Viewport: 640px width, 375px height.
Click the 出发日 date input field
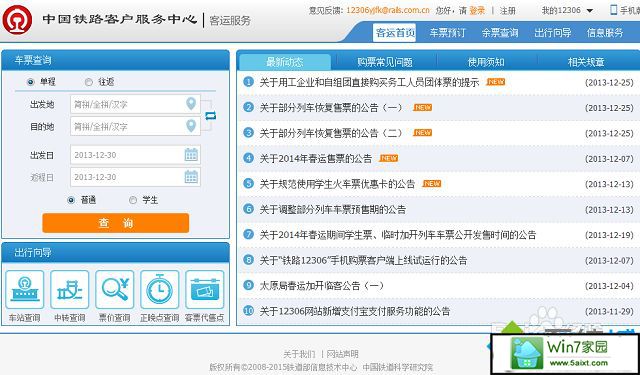tap(135, 155)
